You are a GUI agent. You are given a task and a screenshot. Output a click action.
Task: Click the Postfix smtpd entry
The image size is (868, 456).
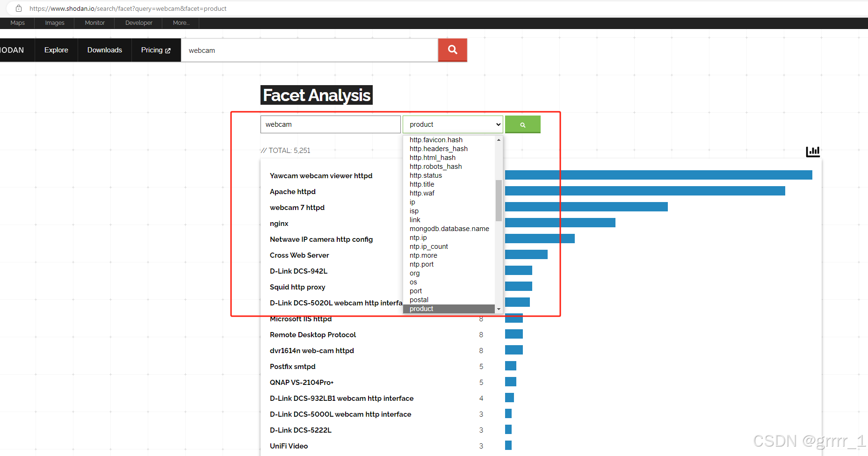[x=293, y=367]
